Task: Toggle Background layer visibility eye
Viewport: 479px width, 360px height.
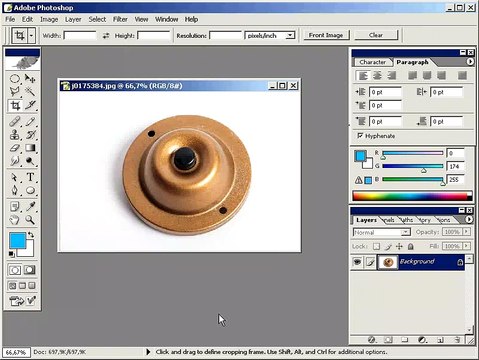Action: click(357, 262)
